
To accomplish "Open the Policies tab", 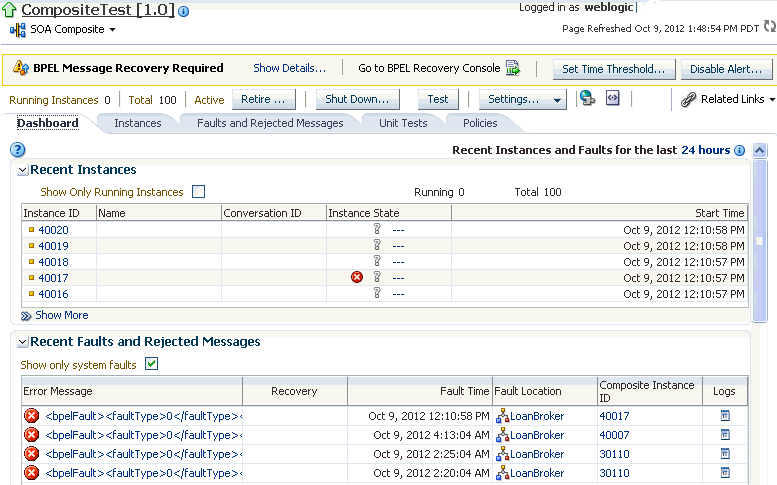I will (x=480, y=123).
